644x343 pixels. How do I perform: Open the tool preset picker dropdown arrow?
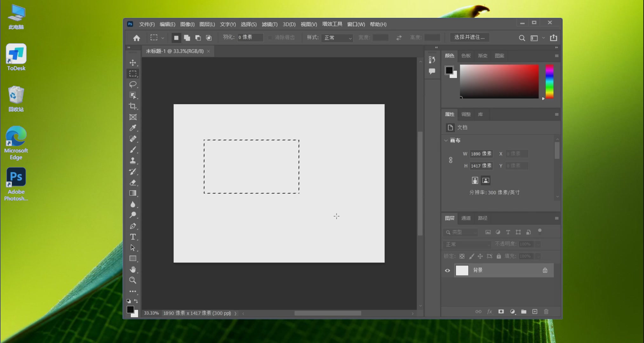point(163,38)
